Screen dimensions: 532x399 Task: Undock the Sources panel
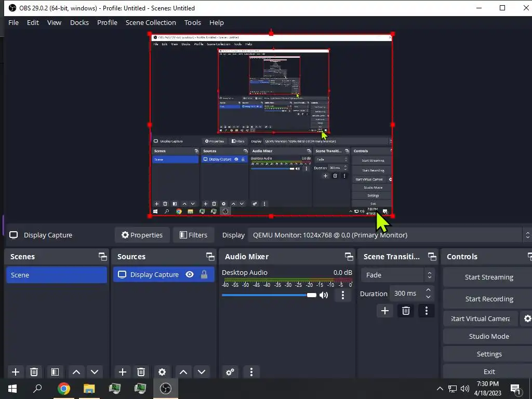(210, 257)
